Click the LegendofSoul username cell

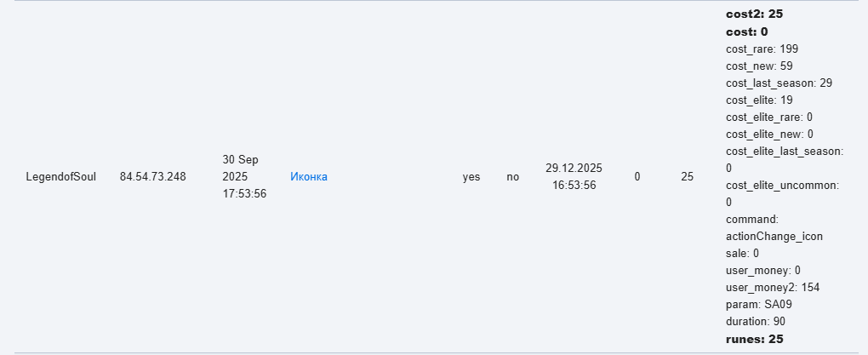[x=61, y=177]
